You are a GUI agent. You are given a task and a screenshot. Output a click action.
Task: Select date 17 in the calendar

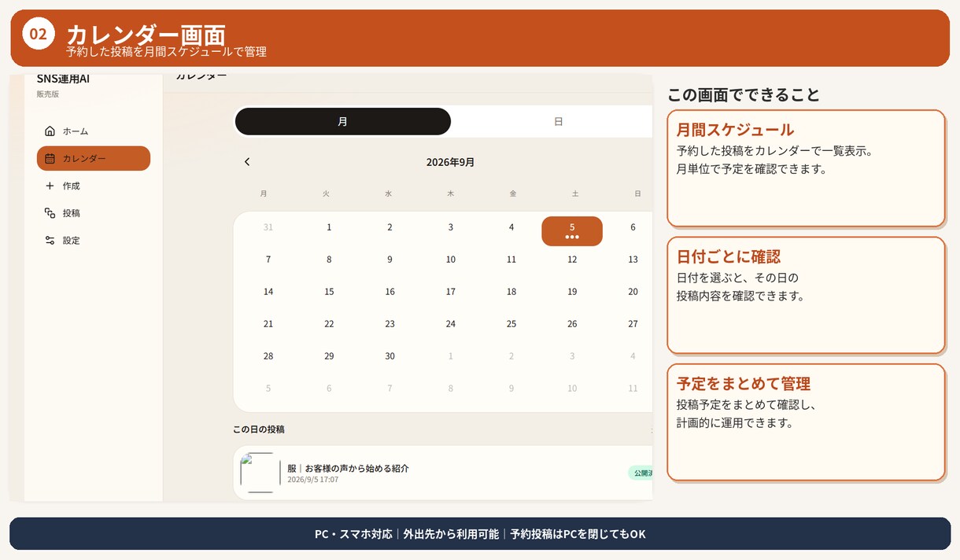451,292
